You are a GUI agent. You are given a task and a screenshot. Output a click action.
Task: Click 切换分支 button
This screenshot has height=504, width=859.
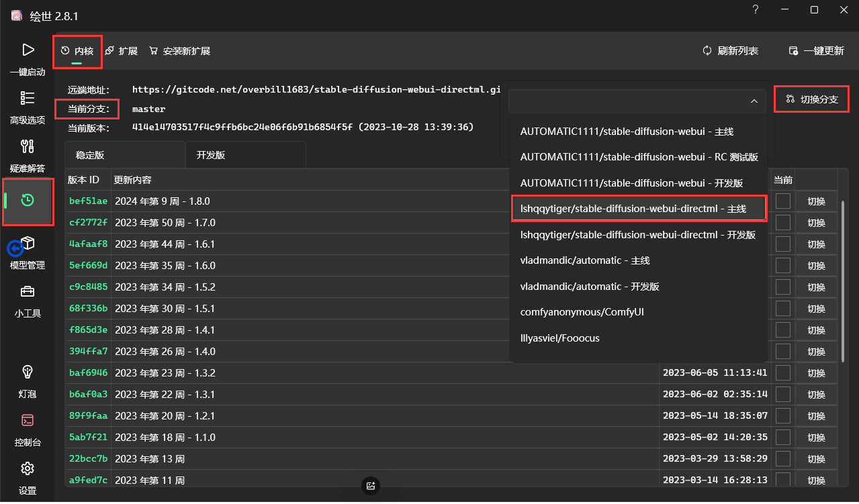coord(812,99)
